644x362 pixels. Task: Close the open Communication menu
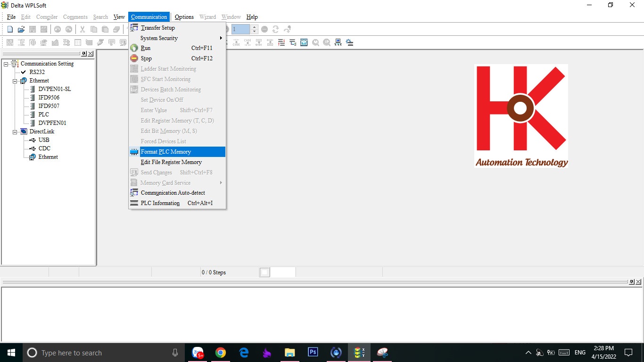point(149,17)
